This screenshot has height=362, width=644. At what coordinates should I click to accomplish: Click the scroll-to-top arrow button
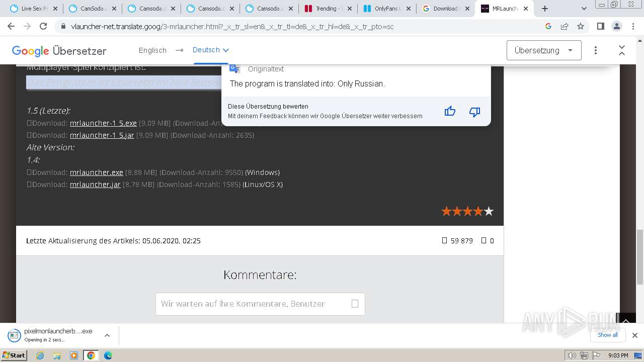coord(626,320)
